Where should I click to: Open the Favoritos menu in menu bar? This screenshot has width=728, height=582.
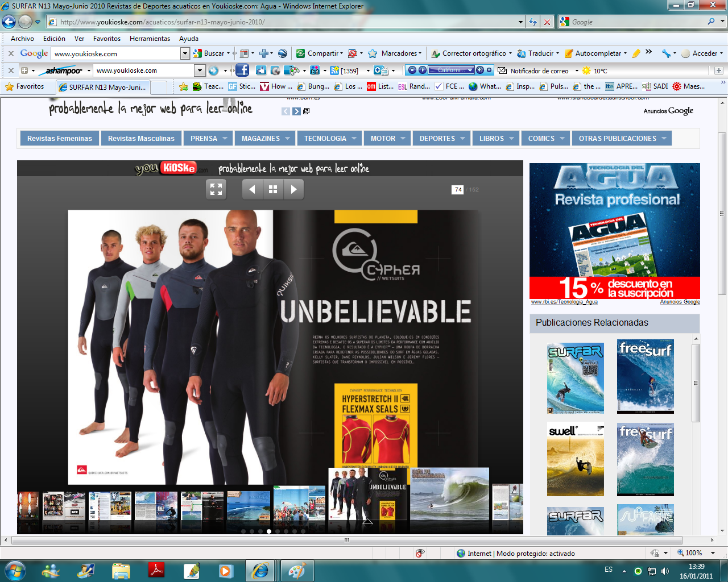pos(107,39)
